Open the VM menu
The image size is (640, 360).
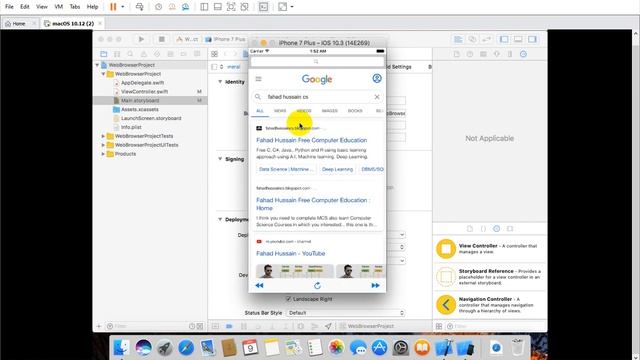pos(58,7)
